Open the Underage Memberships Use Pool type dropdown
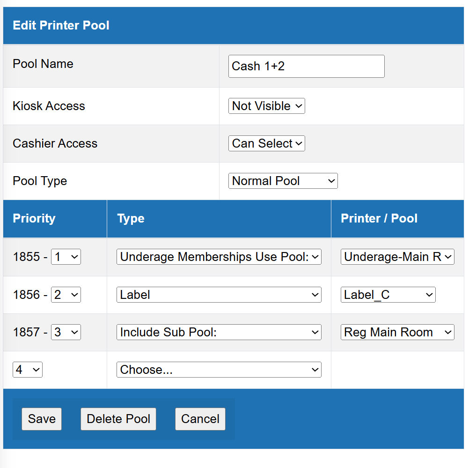 point(219,257)
